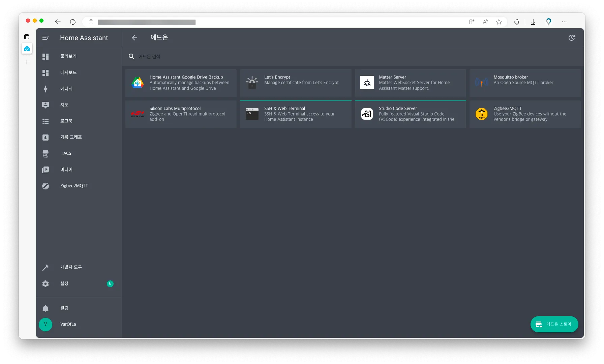Image resolution: width=604 pixels, height=364 pixels.
Task: Open the SSH & Web Terminal add-on
Action: click(296, 114)
